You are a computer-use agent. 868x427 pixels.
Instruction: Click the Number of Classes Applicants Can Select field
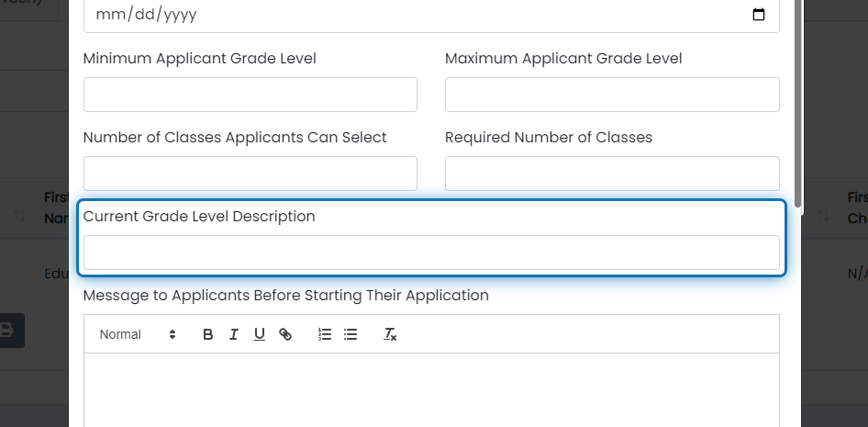pyautogui.click(x=250, y=174)
